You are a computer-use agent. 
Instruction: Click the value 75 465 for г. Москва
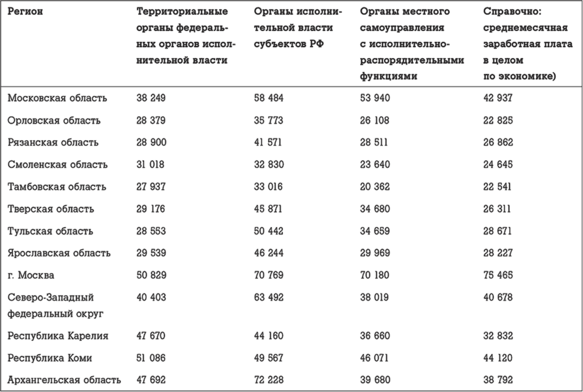(498, 276)
